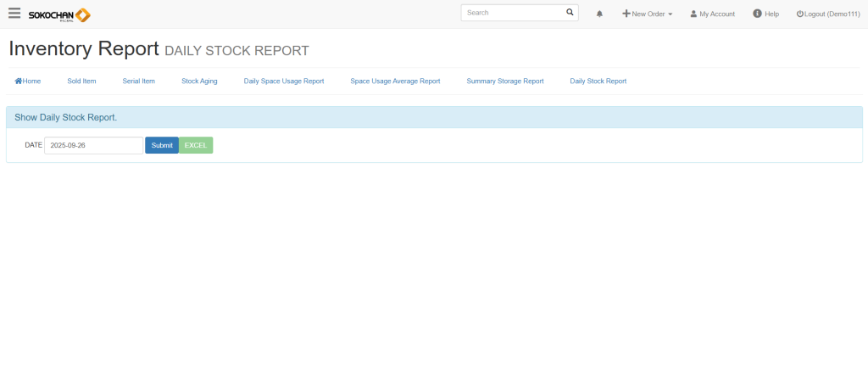Image resolution: width=868 pixels, height=392 pixels.
Task: Export report with EXCEL button
Action: (196, 145)
